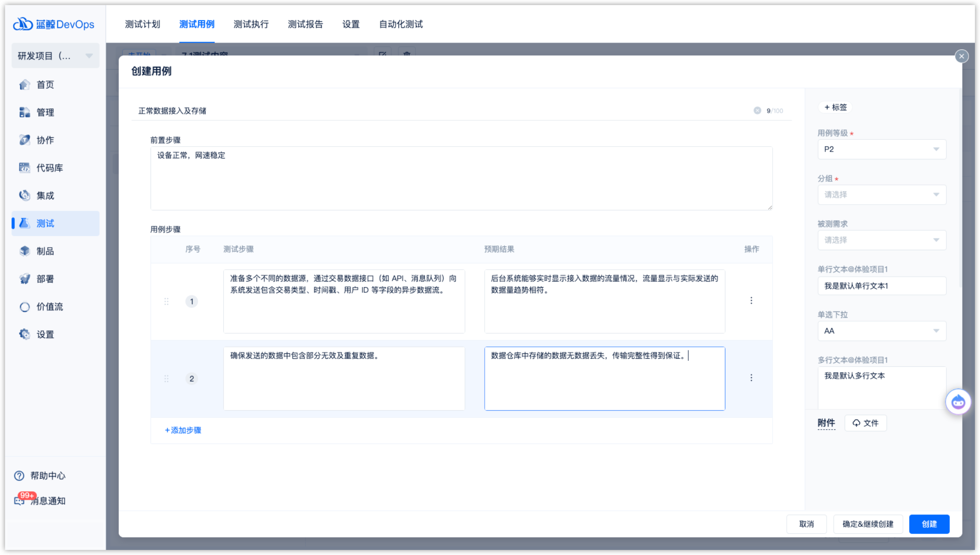
Task: Click the + 标签 add tag button
Action: coord(835,107)
